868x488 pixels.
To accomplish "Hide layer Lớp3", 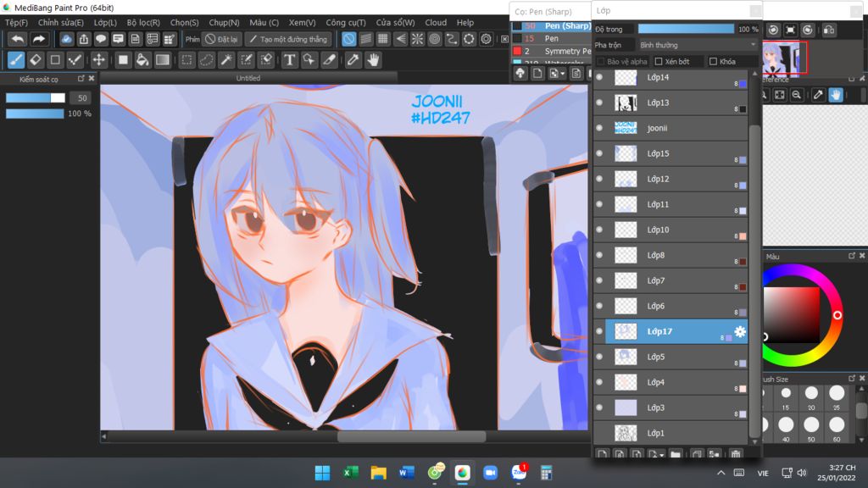I will [x=599, y=408].
